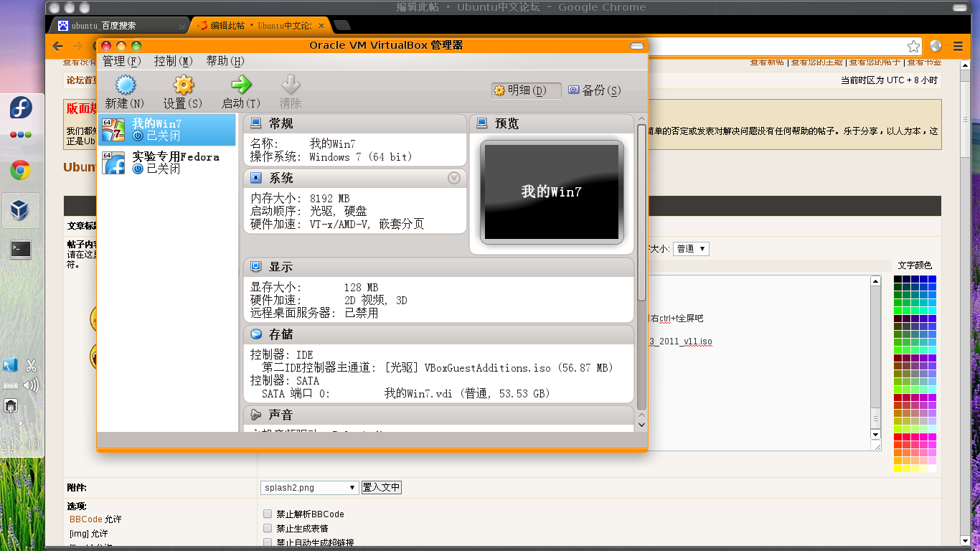Click the 我的Win7 preview thumbnail
Viewport: 980px width, 551px height.
tap(552, 192)
